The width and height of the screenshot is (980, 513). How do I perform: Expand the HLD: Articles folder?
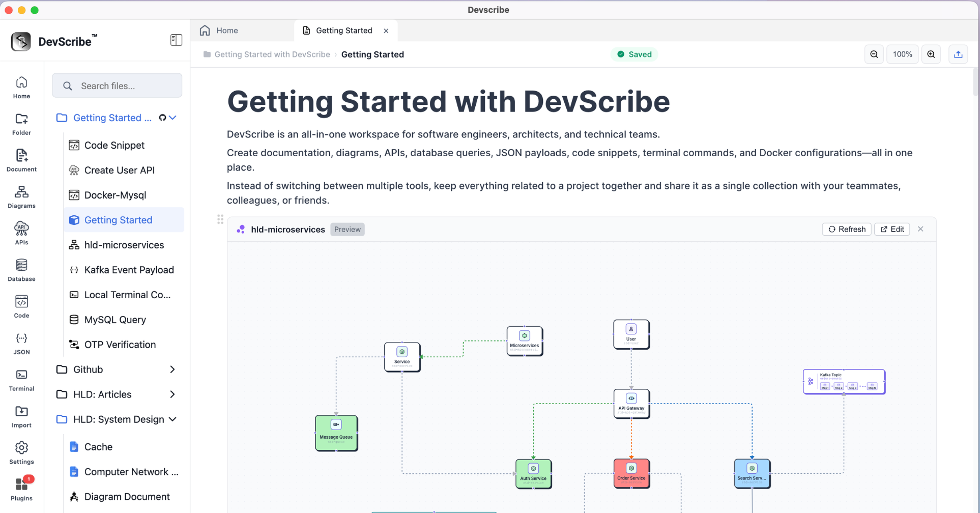pos(172,394)
